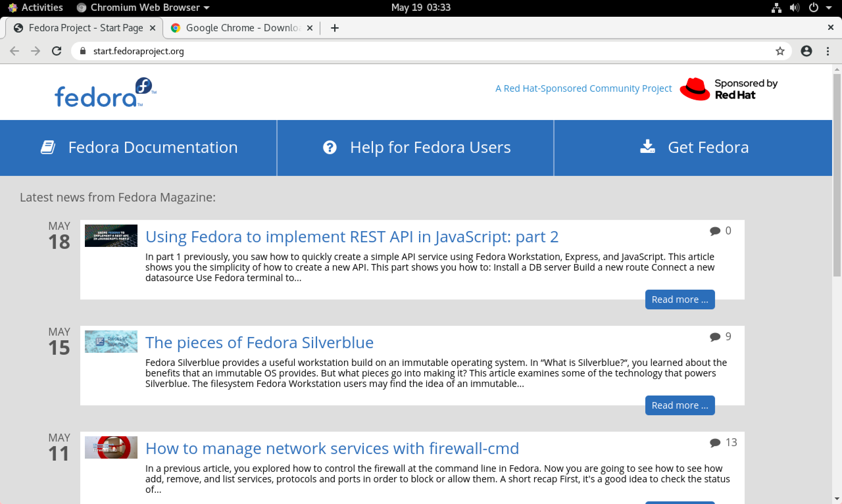Click Read more for REST API article

680,300
